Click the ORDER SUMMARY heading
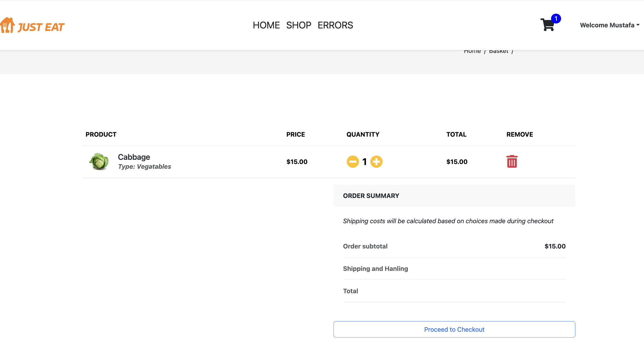This screenshot has width=644, height=348. click(371, 196)
